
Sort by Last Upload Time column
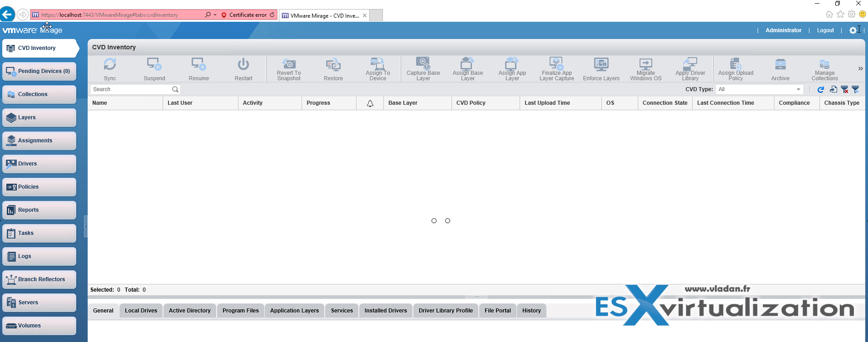coord(560,103)
